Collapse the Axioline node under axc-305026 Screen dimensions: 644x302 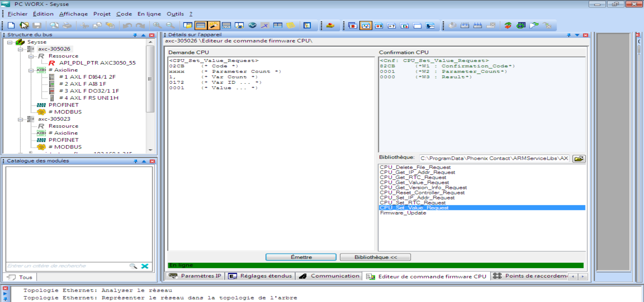[x=31, y=70]
